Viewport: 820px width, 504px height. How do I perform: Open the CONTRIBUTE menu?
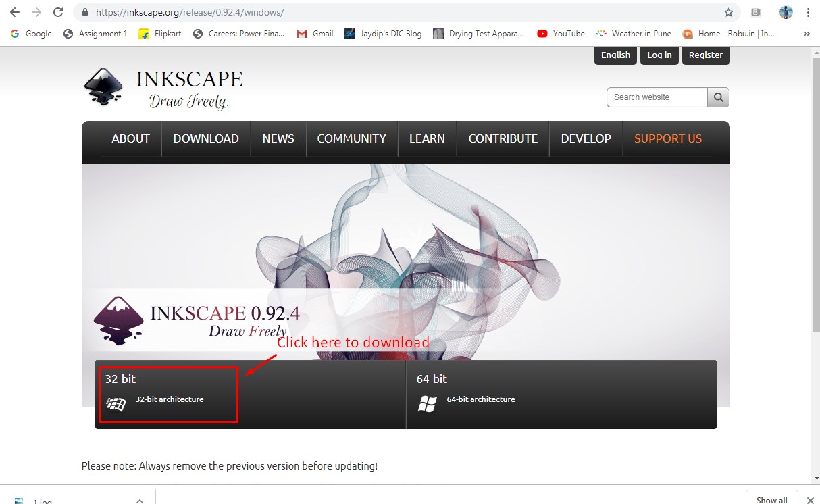pos(503,138)
